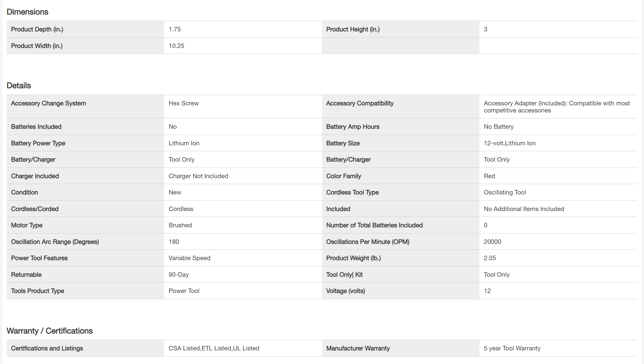Select the 12-volt,Lithium Ion battery size value
Viewport: 644px width, 364px height.
click(509, 143)
